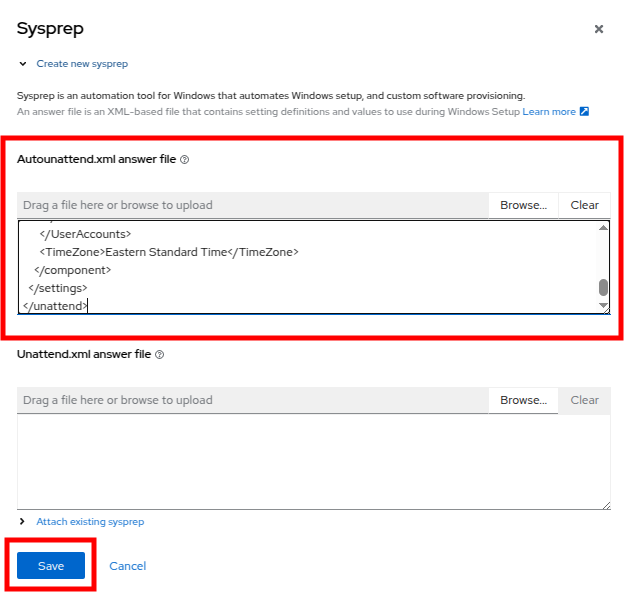626x592 pixels.
Task: Click the Unattend.xml text area resize handle
Action: (606, 506)
